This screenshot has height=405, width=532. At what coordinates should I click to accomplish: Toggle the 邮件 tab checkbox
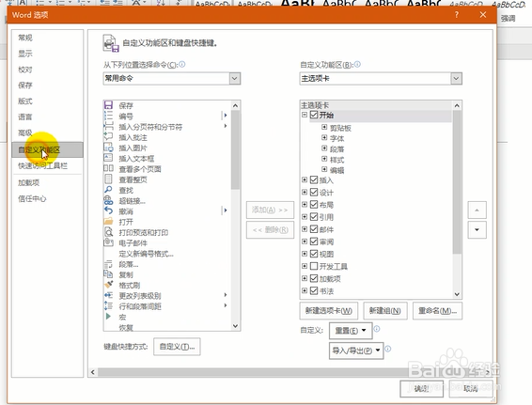[314, 229]
